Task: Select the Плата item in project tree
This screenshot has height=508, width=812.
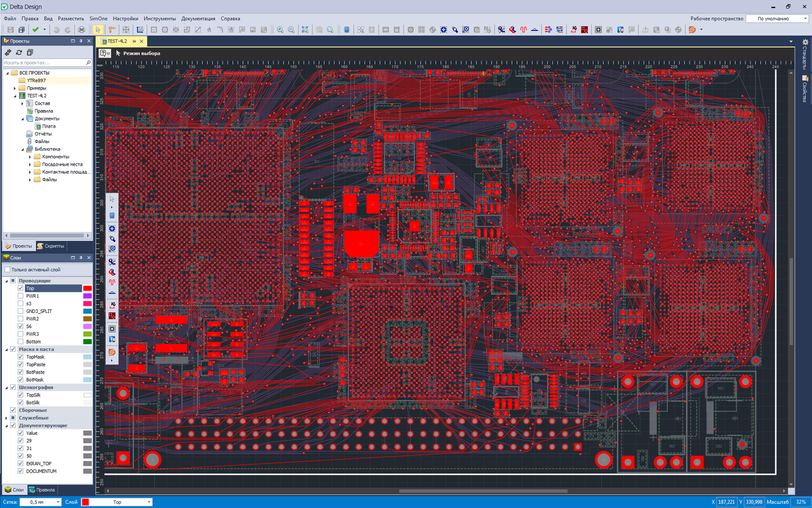Action: tap(49, 126)
